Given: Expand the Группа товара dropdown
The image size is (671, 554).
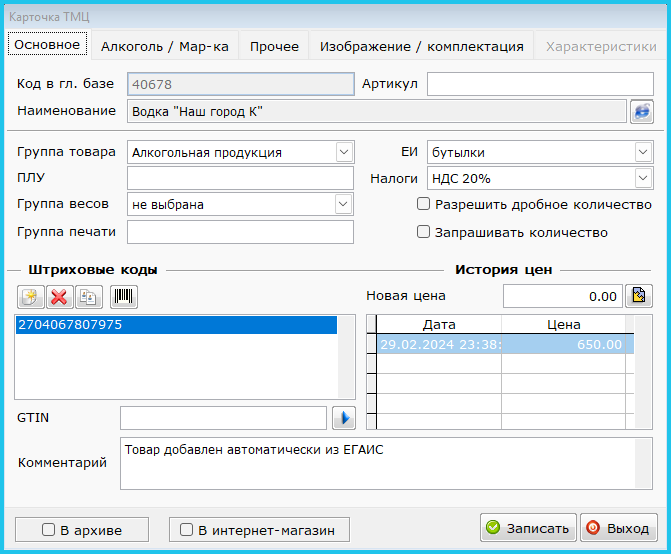Looking at the screenshot, I should pyautogui.click(x=344, y=152).
